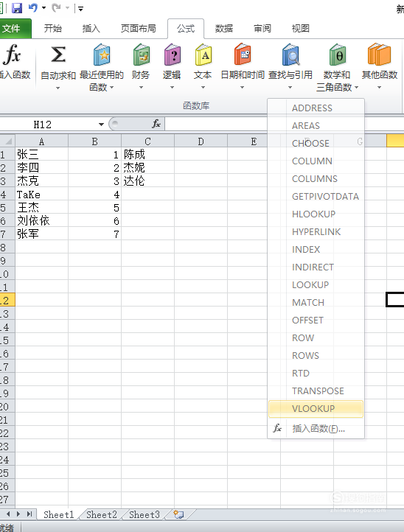Select VLOOKUP from the function list
404x532 pixels.
316,409
